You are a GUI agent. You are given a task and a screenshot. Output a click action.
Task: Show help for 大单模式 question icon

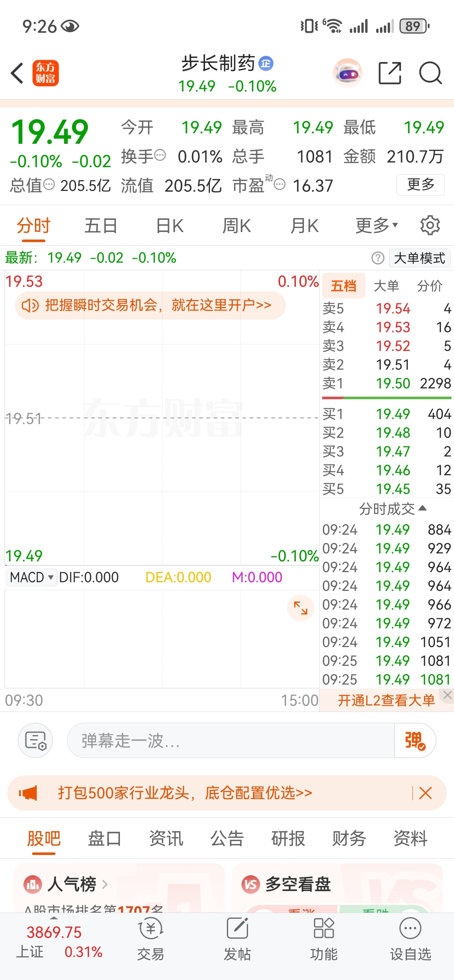point(378,258)
